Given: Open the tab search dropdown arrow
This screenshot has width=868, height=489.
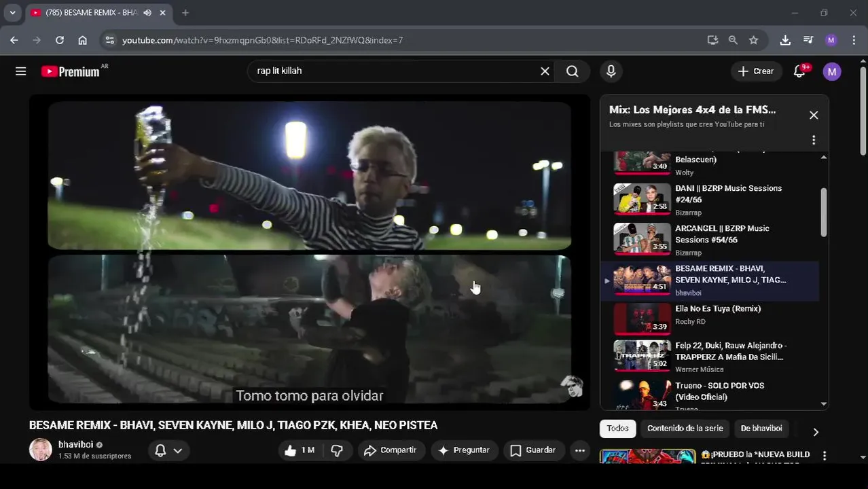Looking at the screenshot, I should coord(12,12).
